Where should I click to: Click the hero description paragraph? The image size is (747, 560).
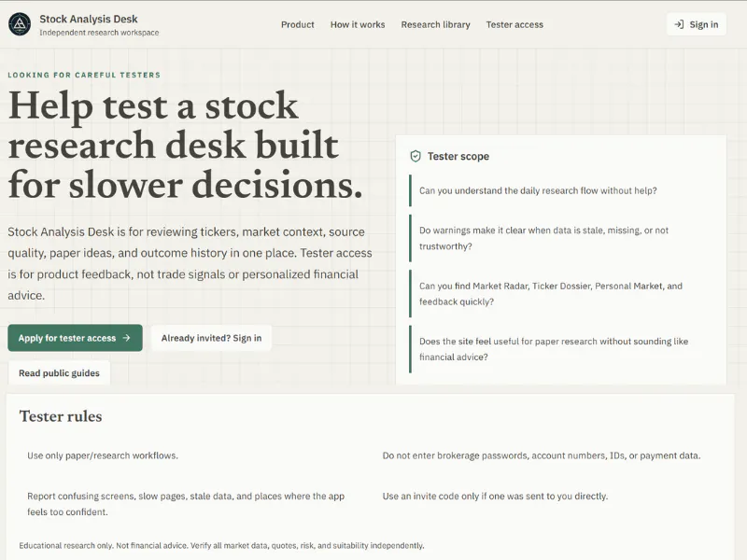click(x=190, y=263)
